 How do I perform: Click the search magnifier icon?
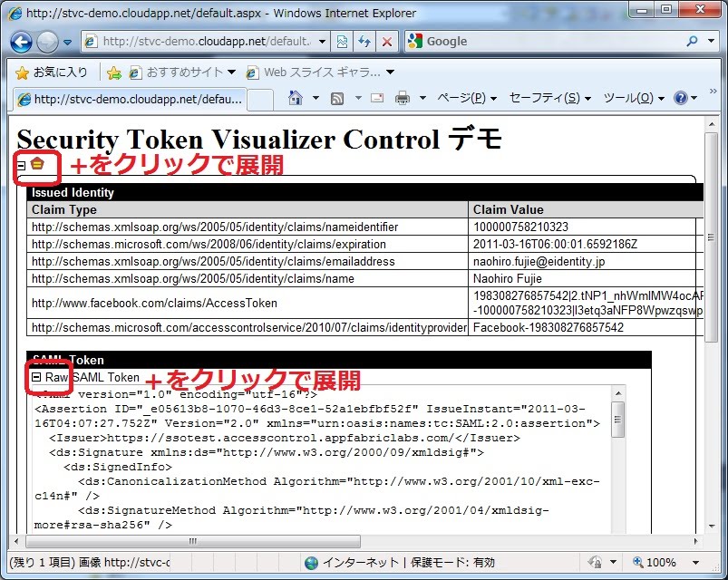(692, 42)
